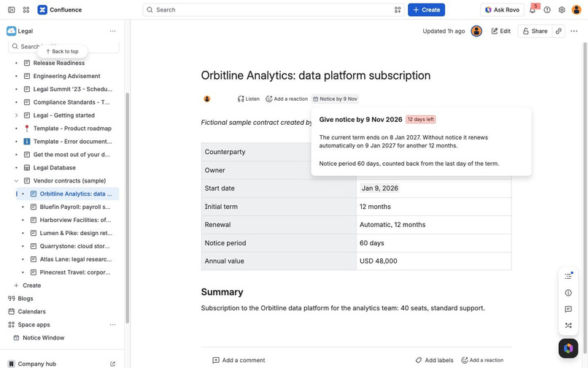588x368 pixels.
Task: Click the Jan 9, 2026 start date chip
Action: (379, 188)
